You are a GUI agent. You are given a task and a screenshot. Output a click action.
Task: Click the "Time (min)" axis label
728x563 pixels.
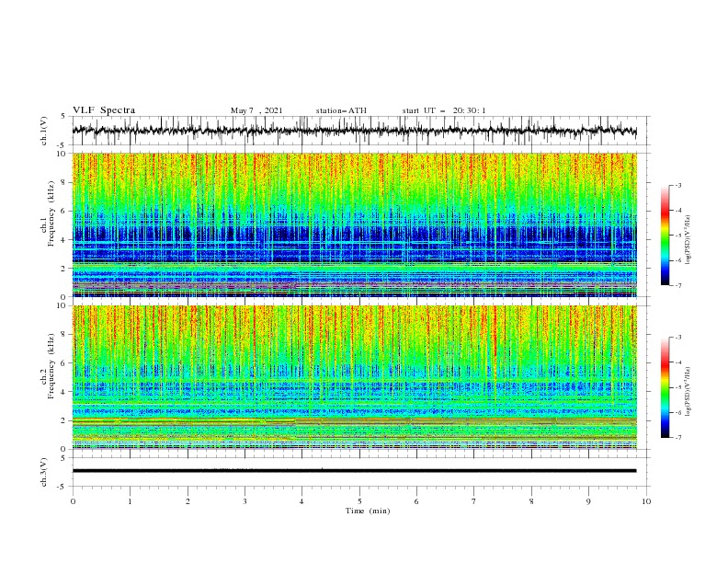point(368,511)
